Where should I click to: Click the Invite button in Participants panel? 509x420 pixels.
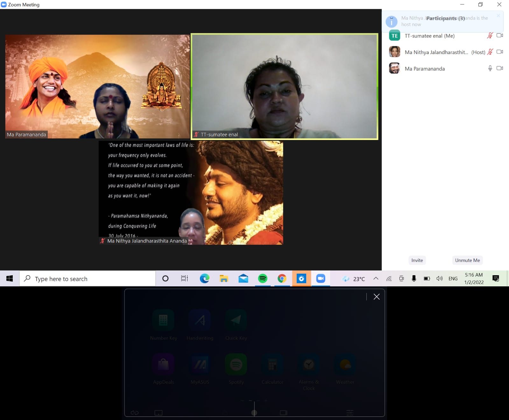click(x=417, y=260)
